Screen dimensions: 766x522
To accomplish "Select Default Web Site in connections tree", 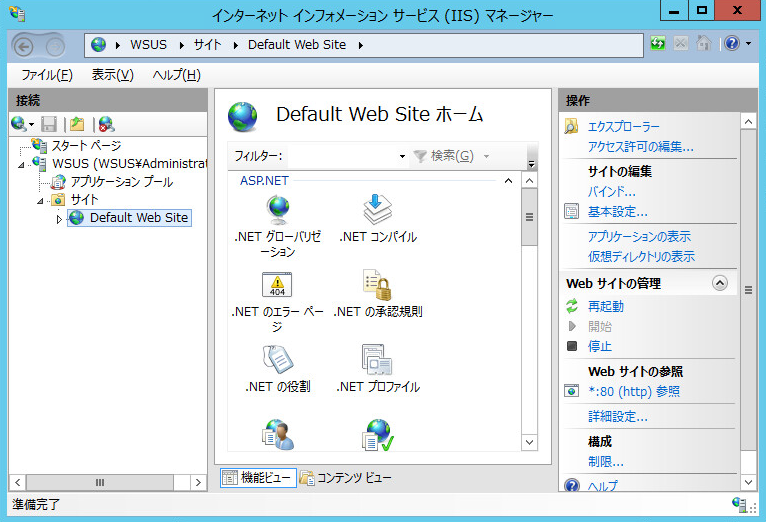I will click(139, 218).
